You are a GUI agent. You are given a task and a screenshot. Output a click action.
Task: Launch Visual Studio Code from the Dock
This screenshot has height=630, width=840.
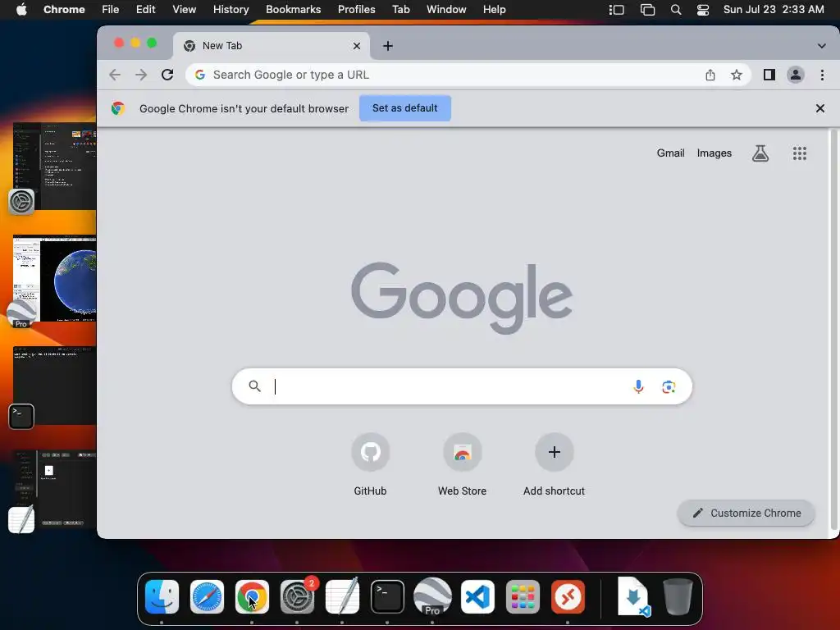pos(477,596)
